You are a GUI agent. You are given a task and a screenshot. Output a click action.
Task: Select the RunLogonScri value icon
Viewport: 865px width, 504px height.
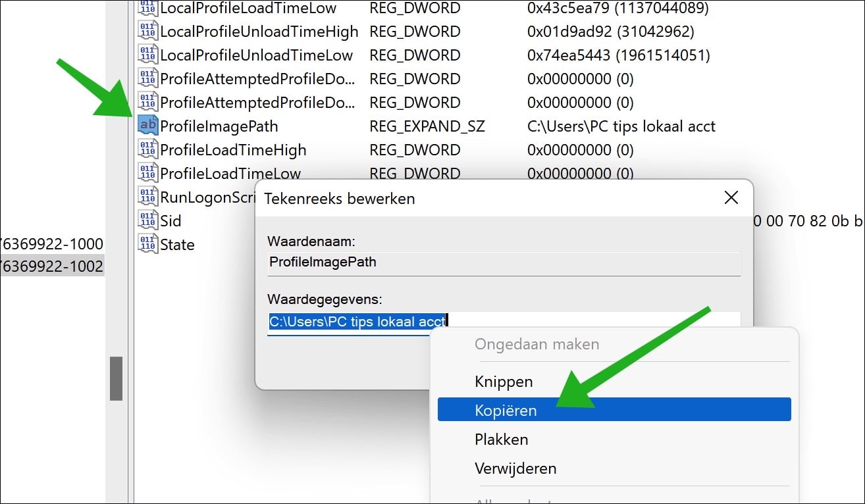[147, 197]
